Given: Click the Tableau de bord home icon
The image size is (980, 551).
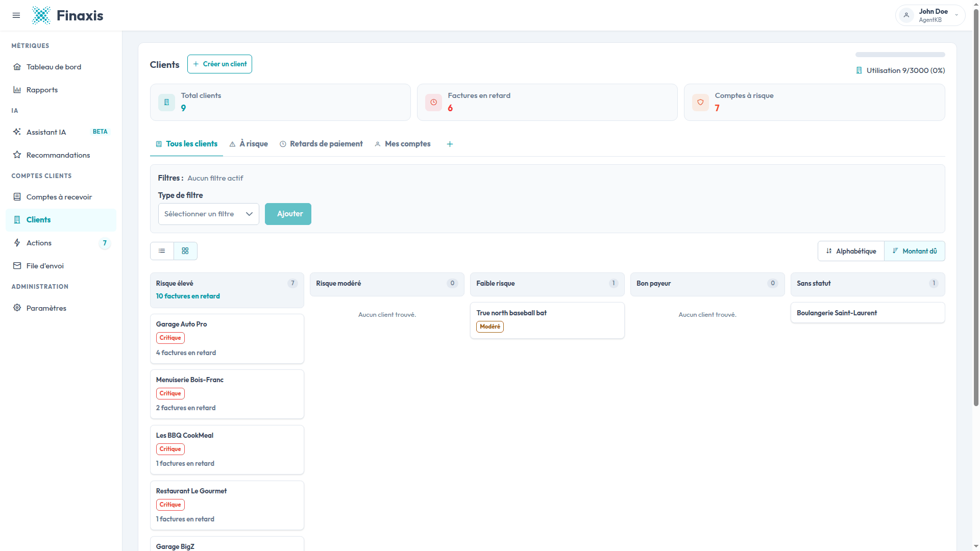Looking at the screenshot, I should tap(17, 67).
